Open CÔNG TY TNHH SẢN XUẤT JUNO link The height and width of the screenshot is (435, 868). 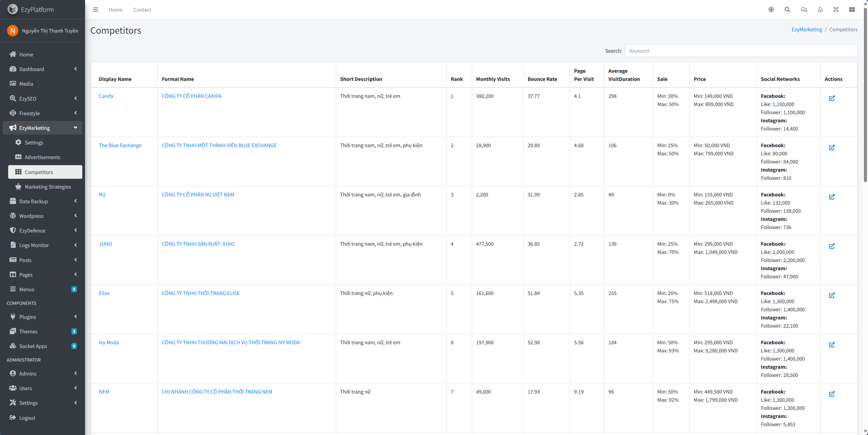[198, 244]
